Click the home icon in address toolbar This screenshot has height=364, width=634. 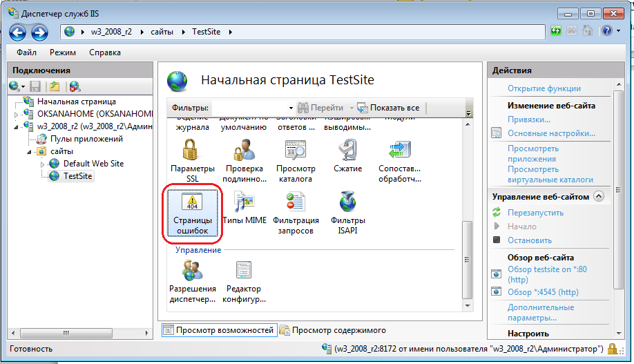click(x=588, y=31)
